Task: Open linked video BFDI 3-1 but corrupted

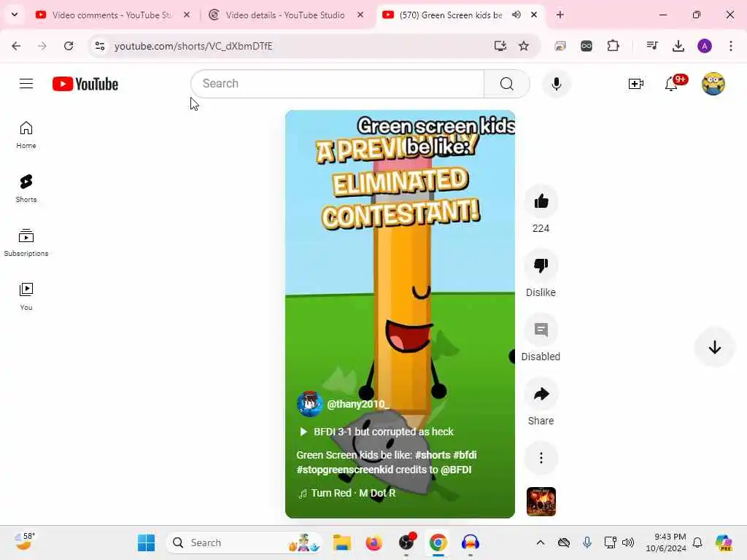Action: point(376,432)
